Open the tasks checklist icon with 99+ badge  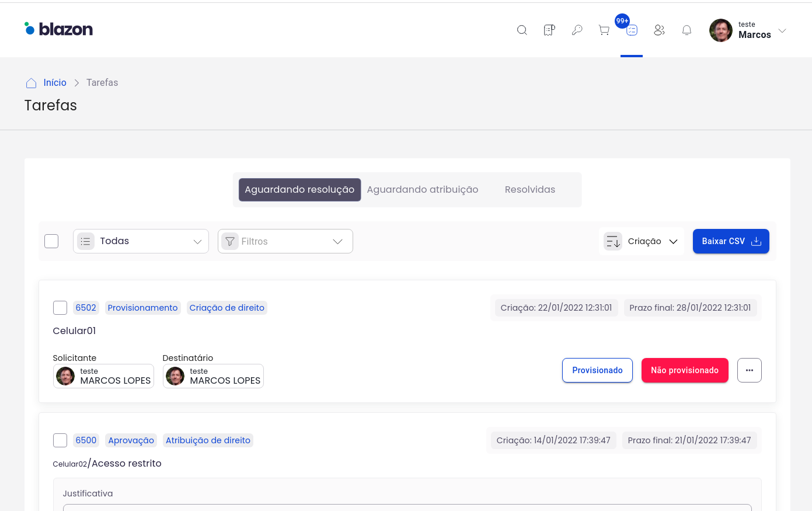click(632, 30)
